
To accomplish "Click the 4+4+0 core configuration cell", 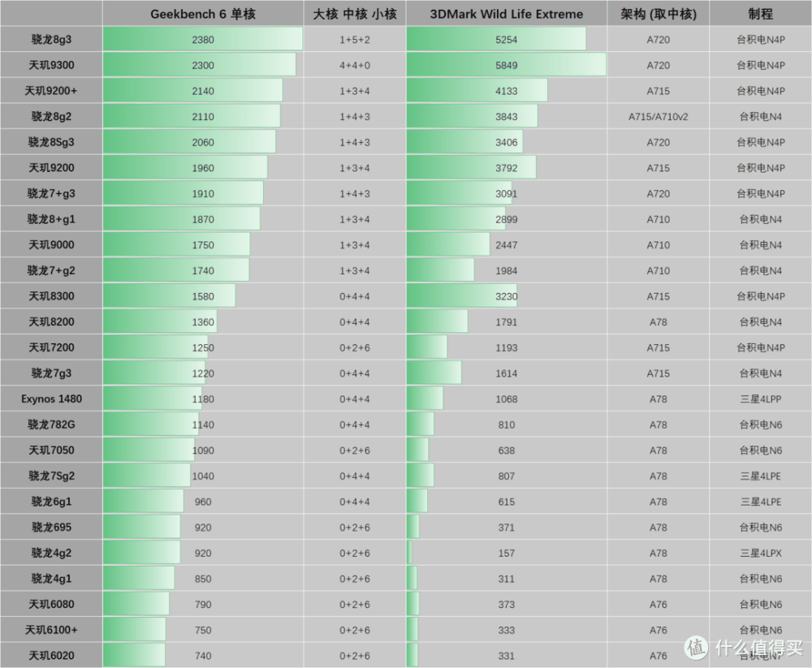I will pyautogui.click(x=355, y=65).
